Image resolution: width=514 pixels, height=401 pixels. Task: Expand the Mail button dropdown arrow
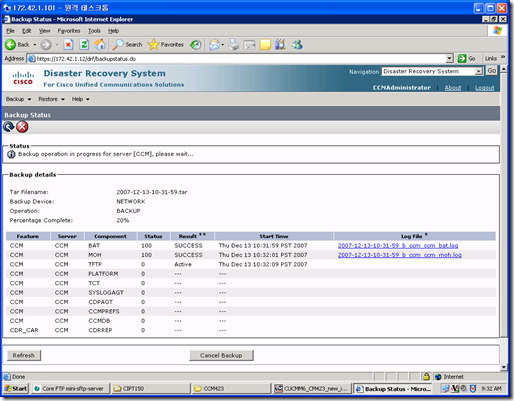[222, 44]
